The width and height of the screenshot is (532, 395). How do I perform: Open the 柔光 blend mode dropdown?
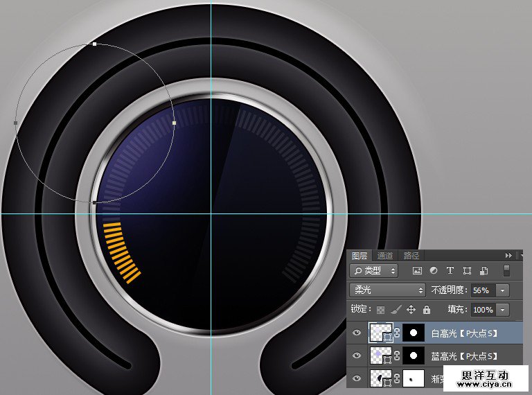coord(387,290)
